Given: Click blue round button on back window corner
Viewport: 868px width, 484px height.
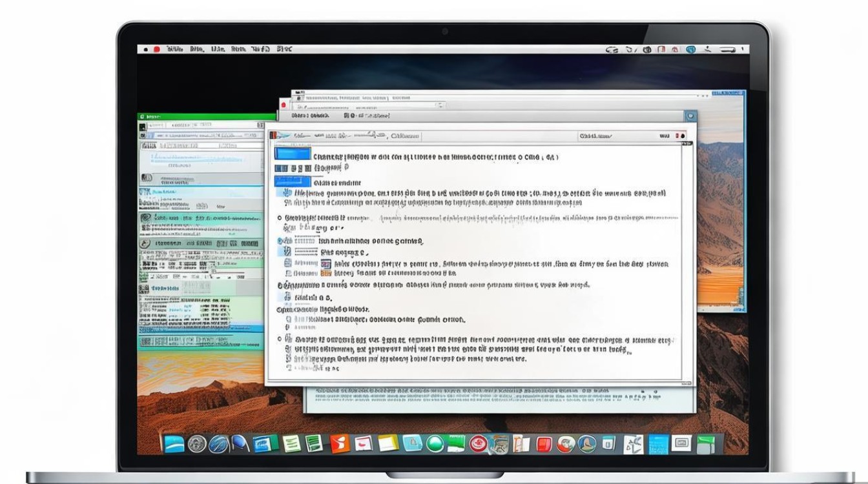Looking at the screenshot, I should point(690,116).
